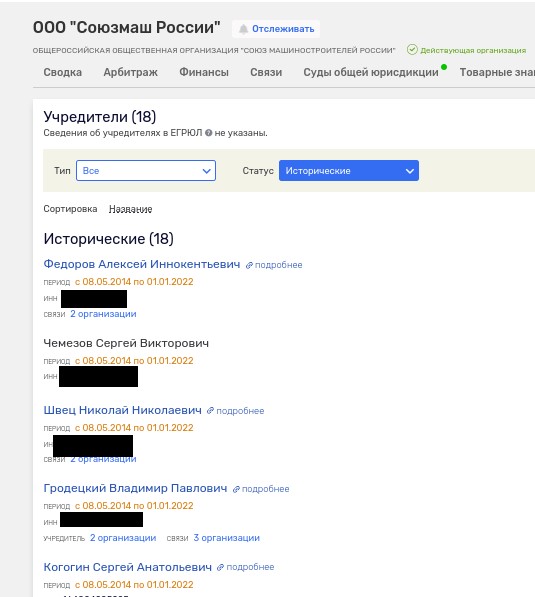Switch to the Арбитраж tab
Viewport: 535px width, 597px height.
131,72
